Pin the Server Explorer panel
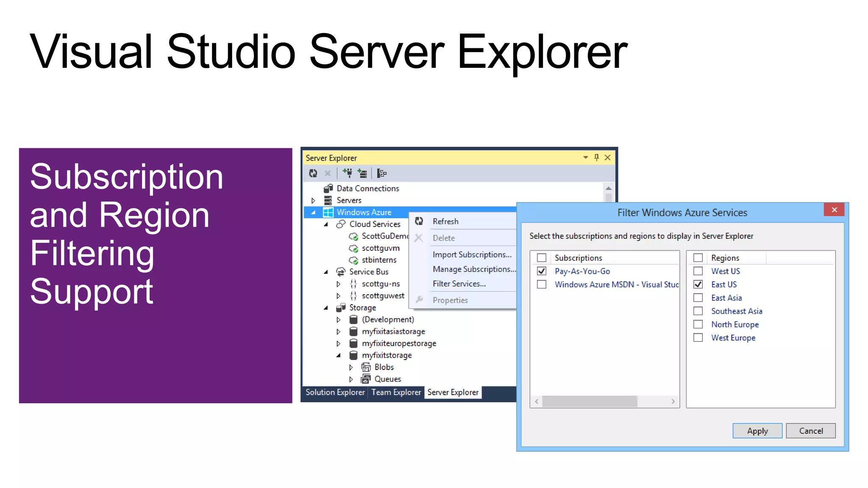The image size is (868, 488). pos(596,158)
